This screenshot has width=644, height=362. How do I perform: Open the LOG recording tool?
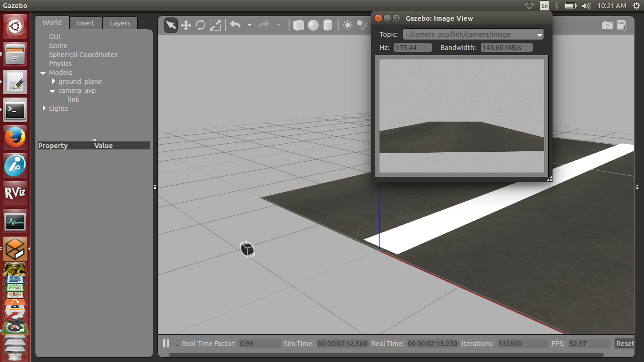pos(622,25)
